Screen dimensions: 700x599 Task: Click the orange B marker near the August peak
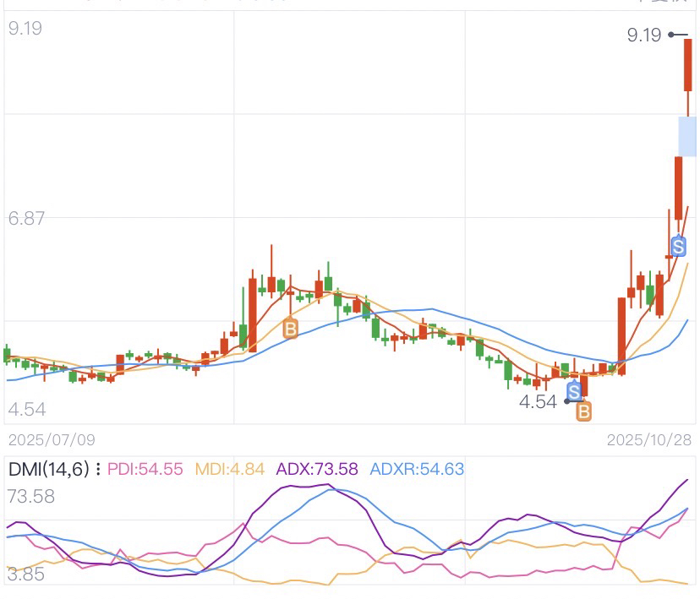290,328
